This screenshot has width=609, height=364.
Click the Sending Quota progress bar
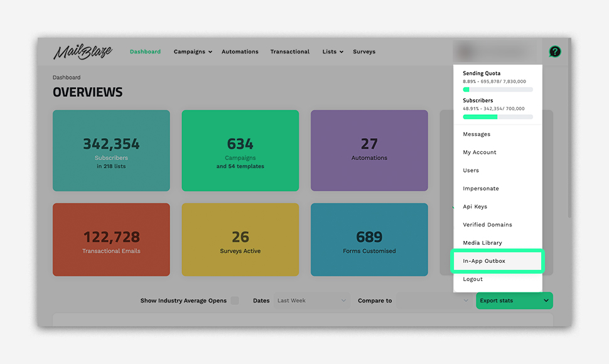pos(497,90)
